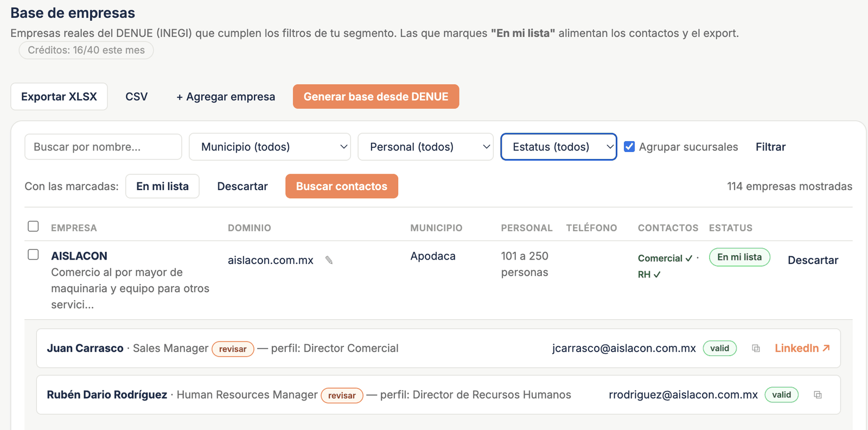Check the select-all checkbox in table header
Image resolution: width=868 pixels, height=430 pixels.
pyautogui.click(x=33, y=226)
